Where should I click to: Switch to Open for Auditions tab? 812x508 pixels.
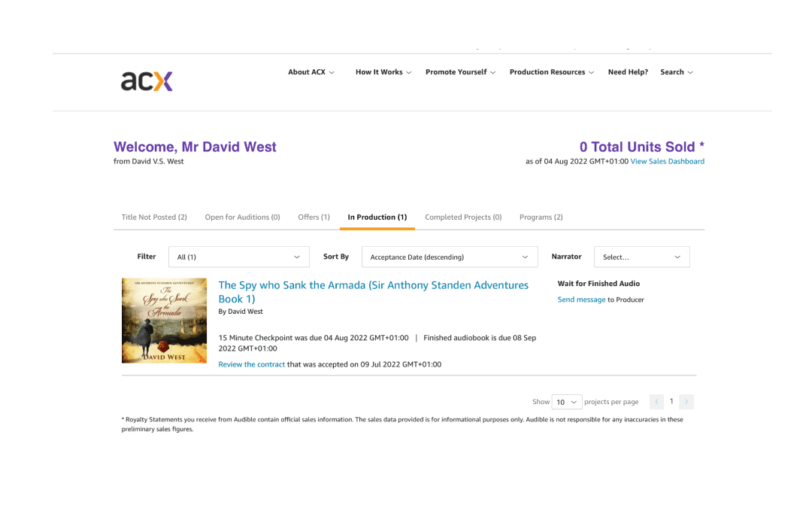coord(242,217)
